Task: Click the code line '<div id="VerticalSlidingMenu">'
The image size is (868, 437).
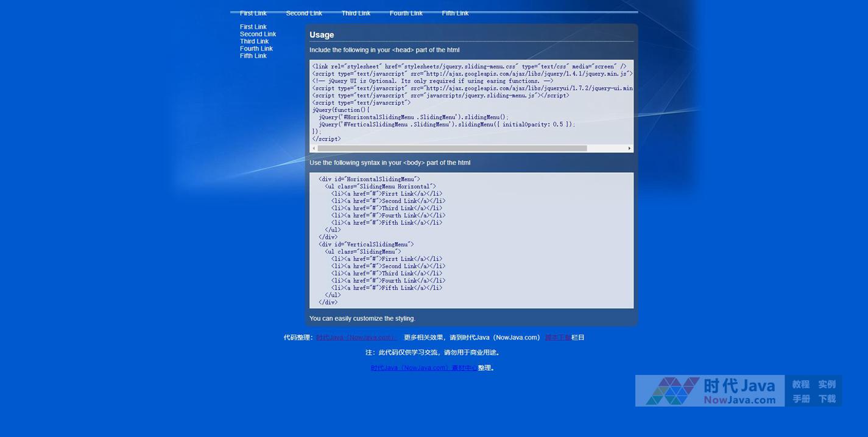Action: 366,245
